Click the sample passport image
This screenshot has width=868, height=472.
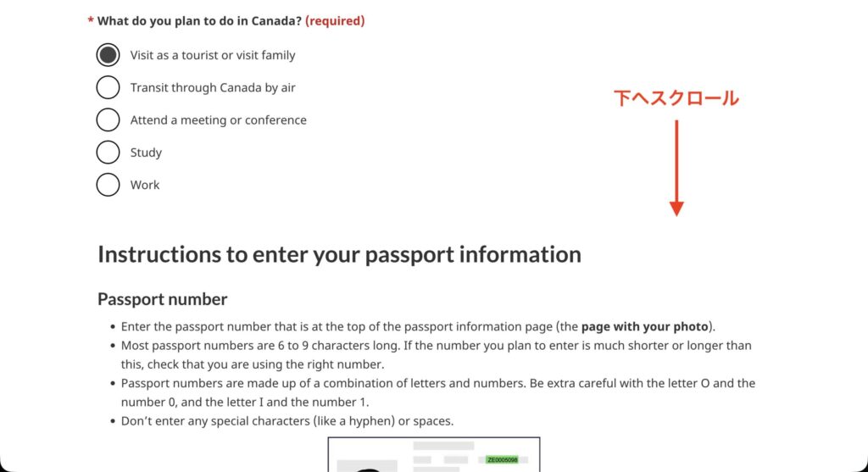tap(433, 455)
